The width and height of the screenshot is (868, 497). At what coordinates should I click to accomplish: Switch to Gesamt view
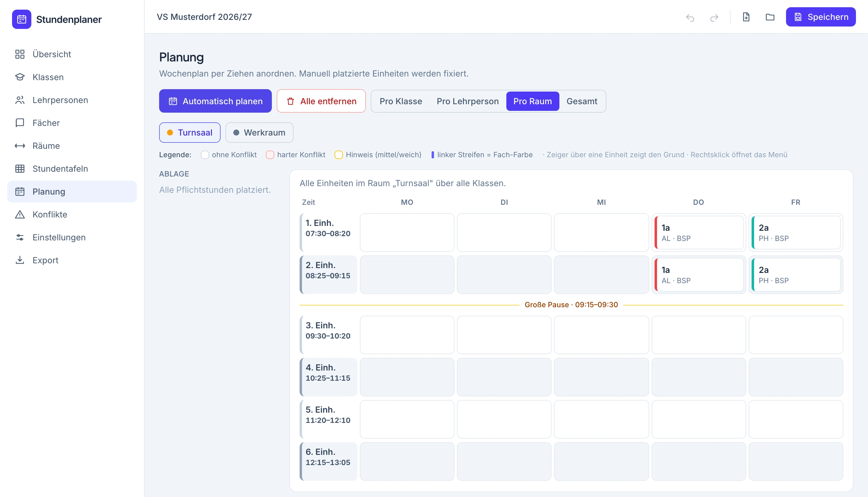[582, 102]
